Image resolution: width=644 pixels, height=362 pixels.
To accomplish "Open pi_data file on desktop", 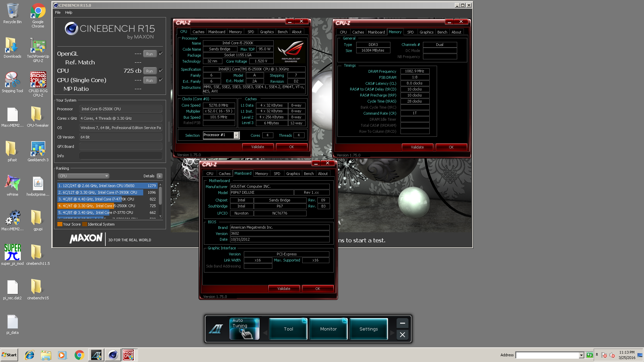I will point(12,324).
